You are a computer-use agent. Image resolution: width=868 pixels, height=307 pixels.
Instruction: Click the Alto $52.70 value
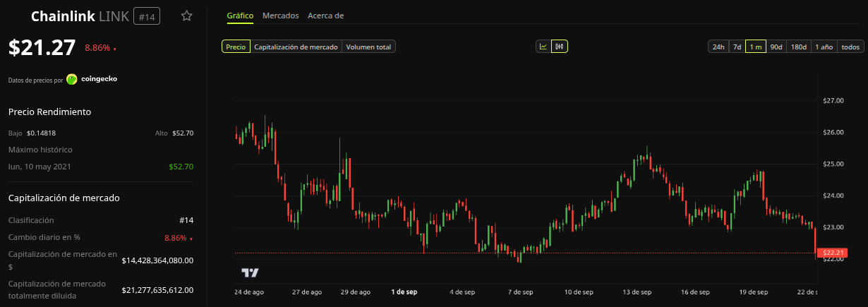[x=183, y=133]
